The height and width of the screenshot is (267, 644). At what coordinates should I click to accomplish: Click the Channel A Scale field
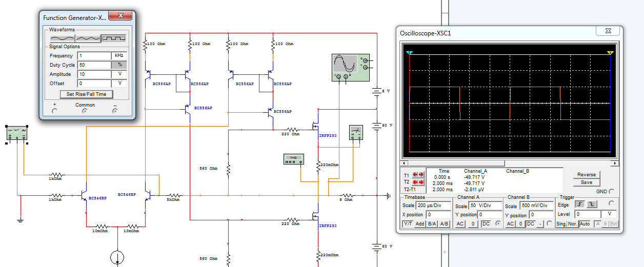(486, 206)
